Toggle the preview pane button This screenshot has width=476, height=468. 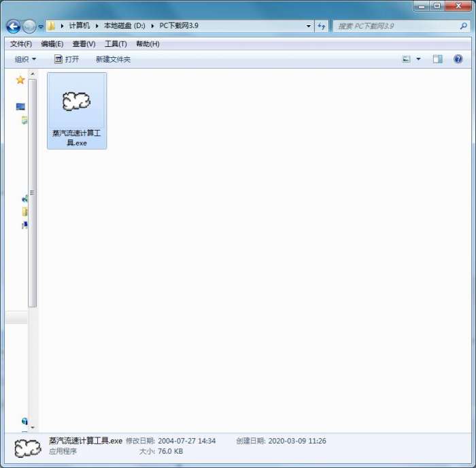(x=437, y=59)
